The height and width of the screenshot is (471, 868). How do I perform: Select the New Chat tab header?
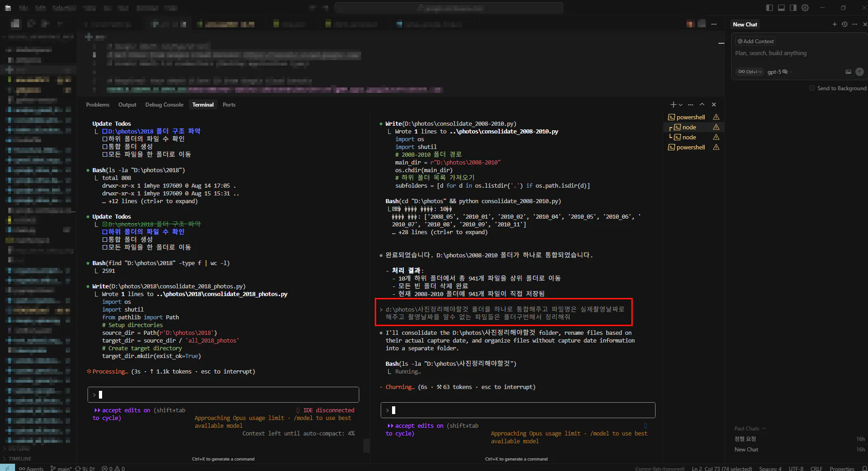pyautogui.click(x=745, y=25)
